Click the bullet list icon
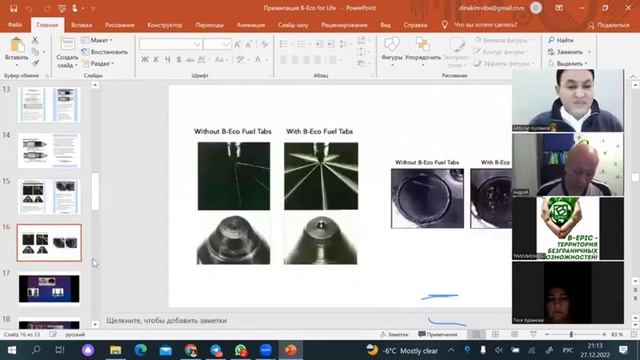 pos(284,44)
